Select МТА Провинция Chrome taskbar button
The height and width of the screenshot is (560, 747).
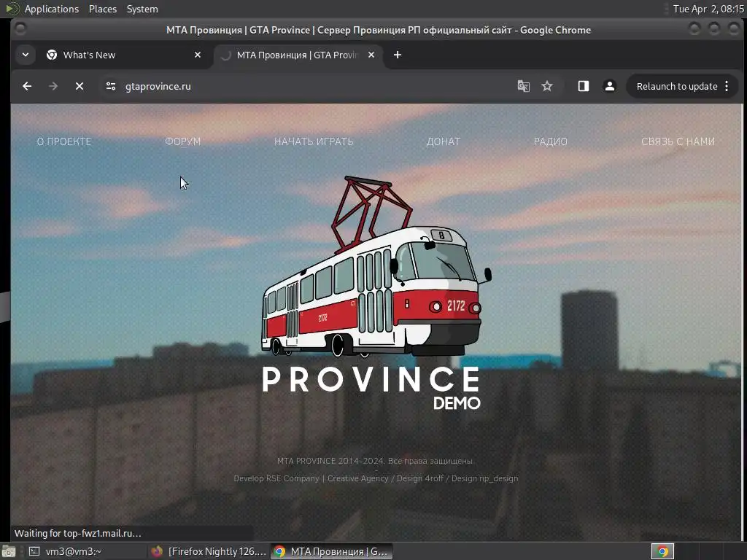point(332,551)
